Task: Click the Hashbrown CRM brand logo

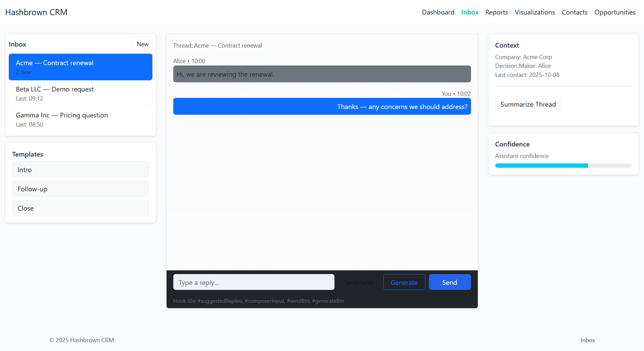Action: [x=36, y=12]
